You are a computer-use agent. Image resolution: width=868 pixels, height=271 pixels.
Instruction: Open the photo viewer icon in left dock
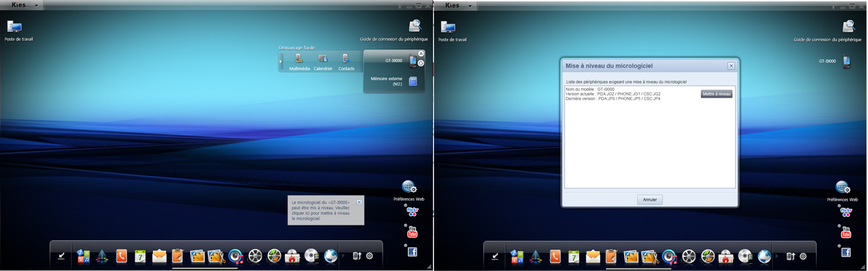tap(197, 256)
